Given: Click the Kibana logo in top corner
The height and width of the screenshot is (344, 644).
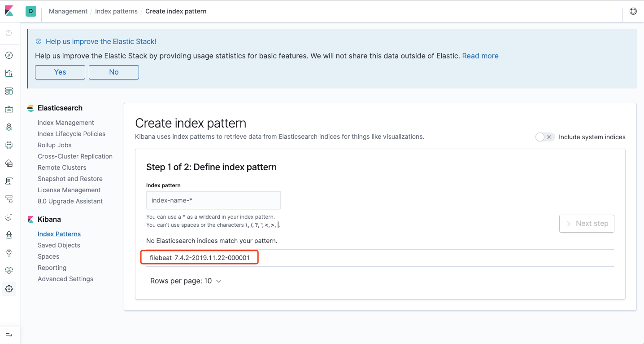Looking at the screenshot, I should coord(9,11).
